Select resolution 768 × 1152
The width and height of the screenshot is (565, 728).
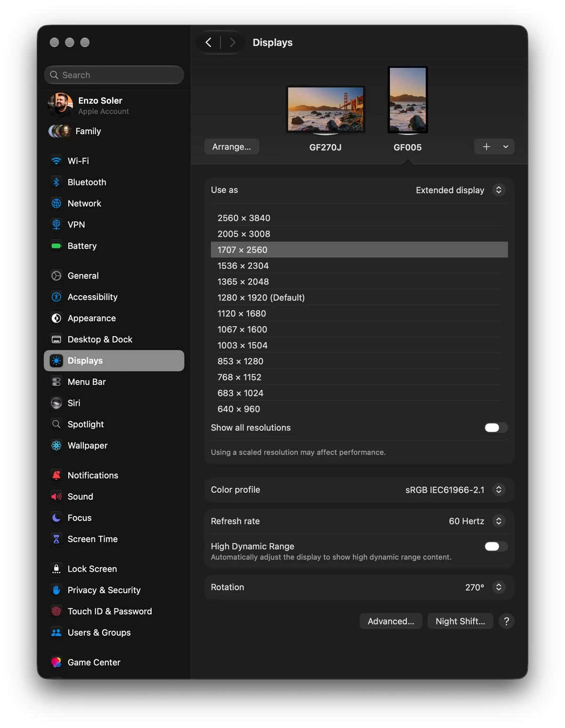coord(359,377)
